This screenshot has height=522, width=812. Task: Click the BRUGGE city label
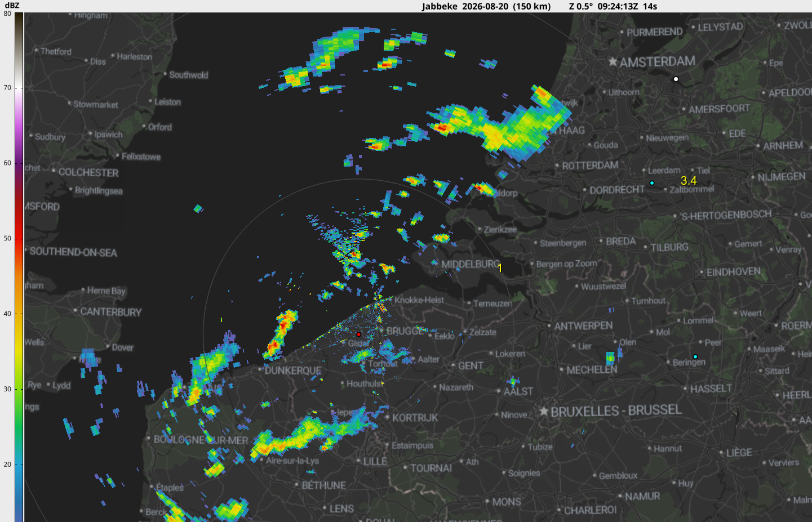coord(405,331)
